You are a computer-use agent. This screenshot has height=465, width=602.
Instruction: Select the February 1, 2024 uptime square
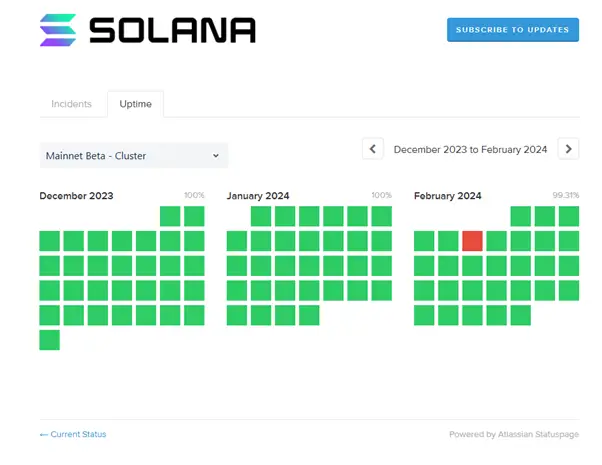click(x=521, y=216)
